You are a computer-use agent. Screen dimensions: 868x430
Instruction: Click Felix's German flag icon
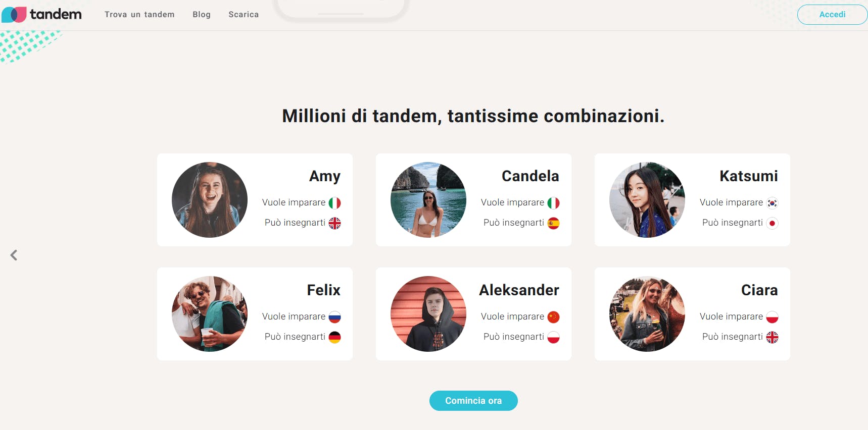pyautogui.click(x=334, y=337)
